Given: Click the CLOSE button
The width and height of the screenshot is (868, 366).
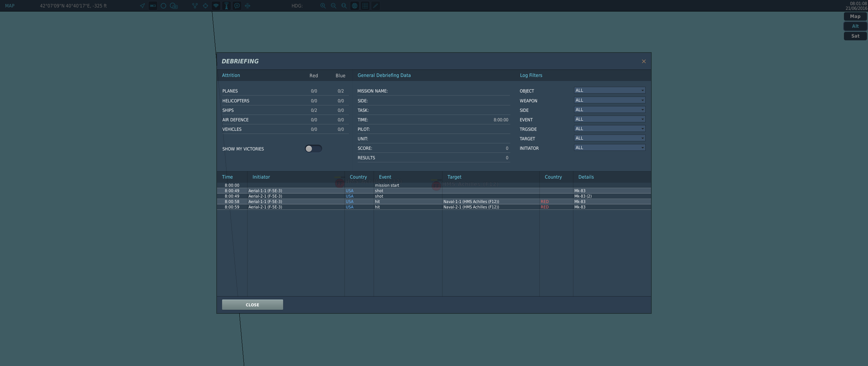Looking at the screenshot, I should (x=253, y=305).
